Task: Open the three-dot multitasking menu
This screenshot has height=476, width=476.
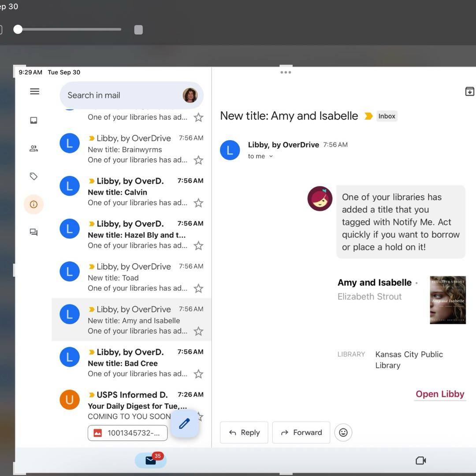Action: point(286,72)
